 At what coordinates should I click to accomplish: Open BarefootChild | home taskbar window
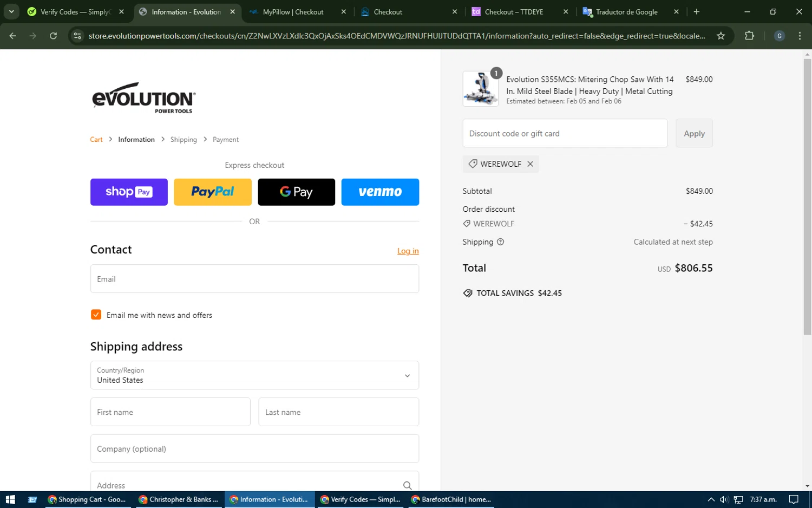[451, 499]
